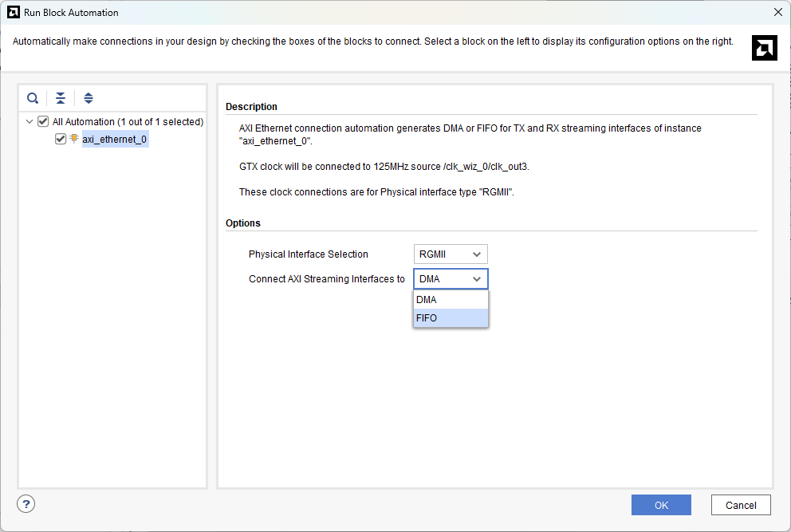Click the axi_ethernet_0 IP block icon
The image size is (791, 532).
tap(74, 139)
